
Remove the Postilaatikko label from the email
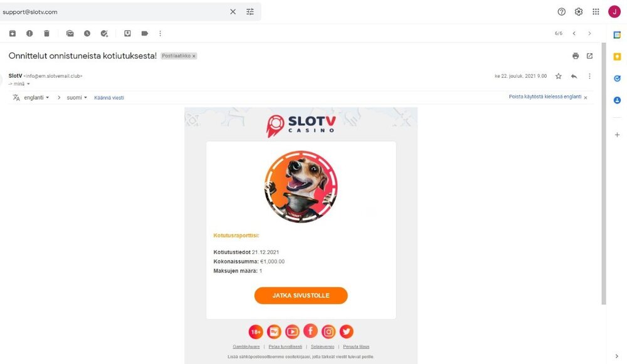pyautogui.click(x=194, y=56)
